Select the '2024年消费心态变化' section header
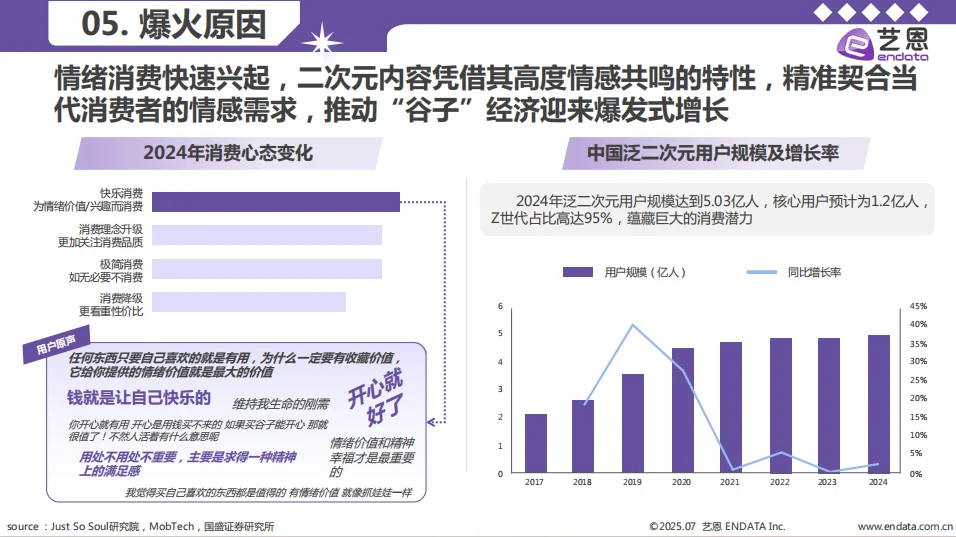Screen dimensions: 956x537 point(228,153)
